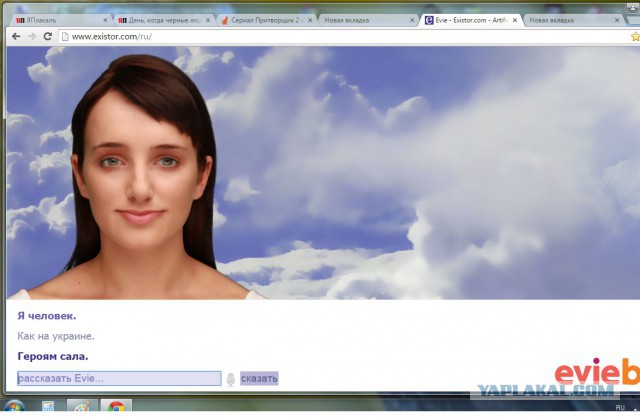Click the page icon in address bar

(64, 37)
